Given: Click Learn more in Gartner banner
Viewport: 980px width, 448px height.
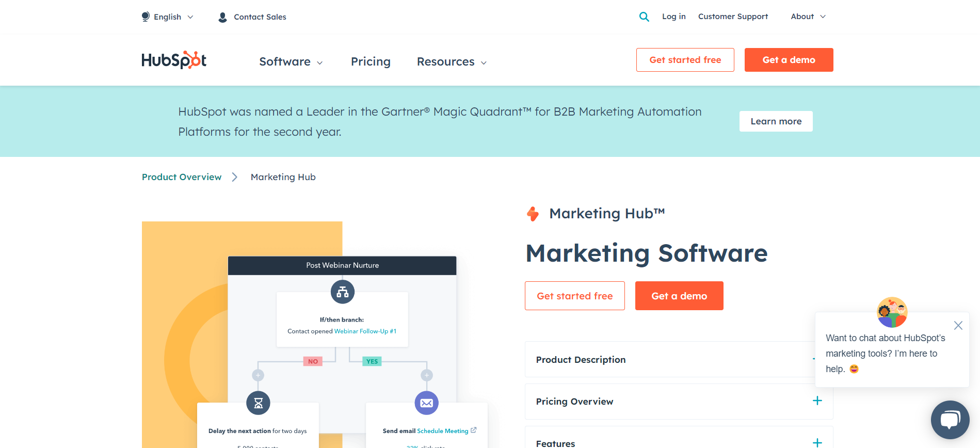Looking at the screenshot, I should click(x=776, y=121).
